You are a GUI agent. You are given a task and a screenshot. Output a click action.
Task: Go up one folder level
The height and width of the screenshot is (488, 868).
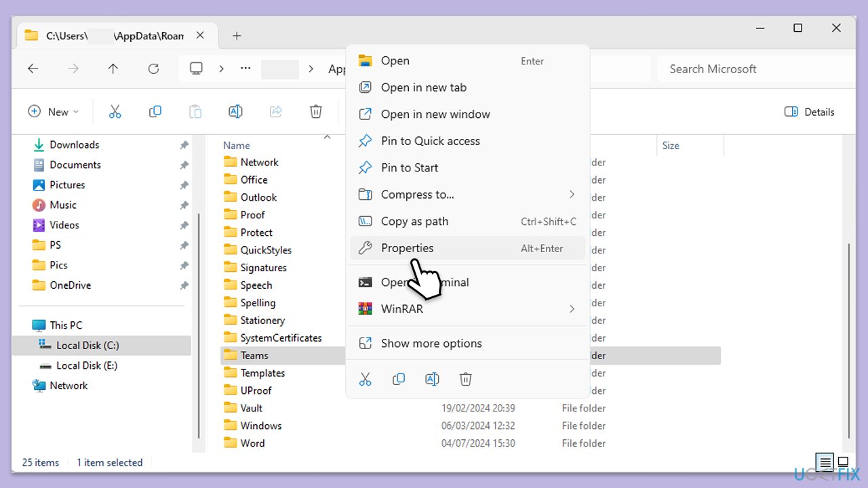tap(113, 68)
